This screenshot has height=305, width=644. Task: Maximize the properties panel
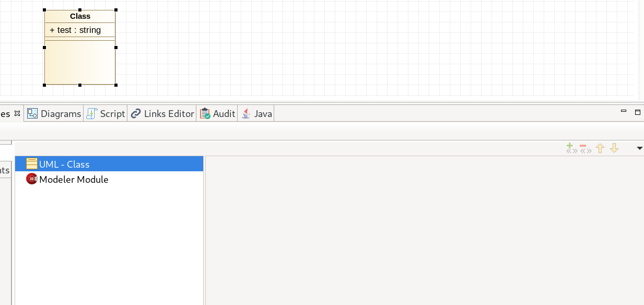[637, 112]
